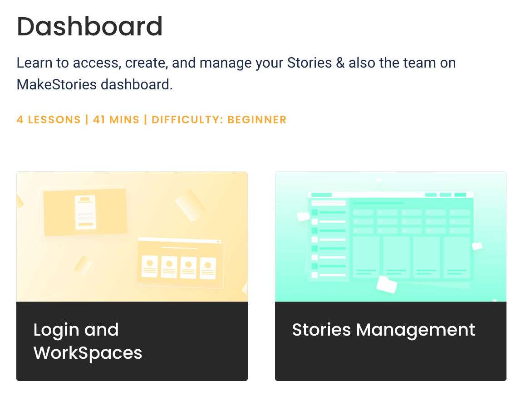Click the four profile cards illustration
This screenshot has width=521, height=420.
(x=179, y=267)
